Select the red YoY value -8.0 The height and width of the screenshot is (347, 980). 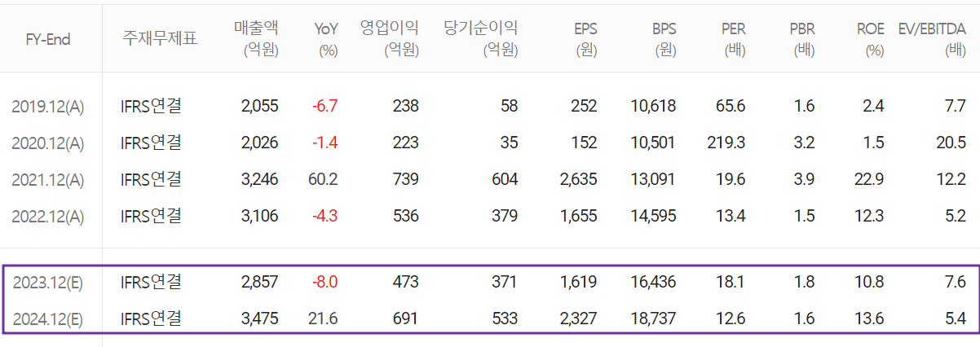pos(324,282)
